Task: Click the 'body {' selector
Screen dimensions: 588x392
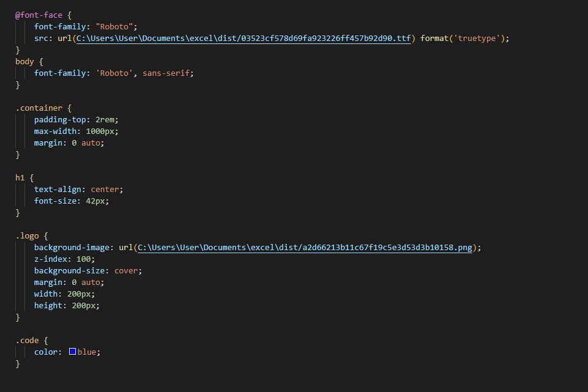Action: tap(29, 62)
